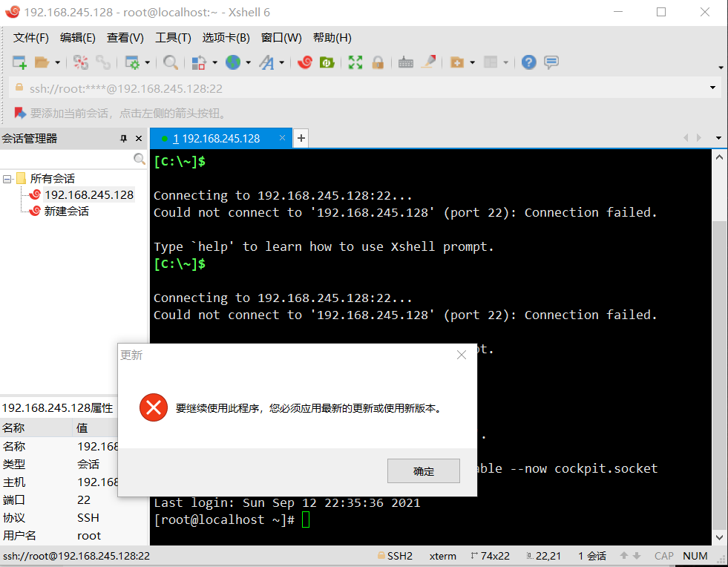
Task: Expand the dropdown next to Properties icon
Action: (147, 62)
